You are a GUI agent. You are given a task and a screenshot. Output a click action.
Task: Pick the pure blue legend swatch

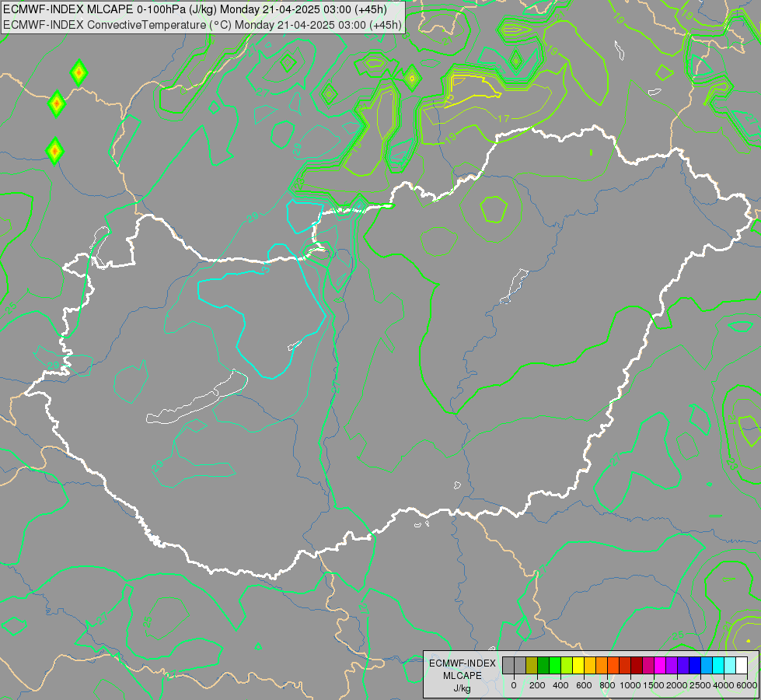tap(695, 665)
